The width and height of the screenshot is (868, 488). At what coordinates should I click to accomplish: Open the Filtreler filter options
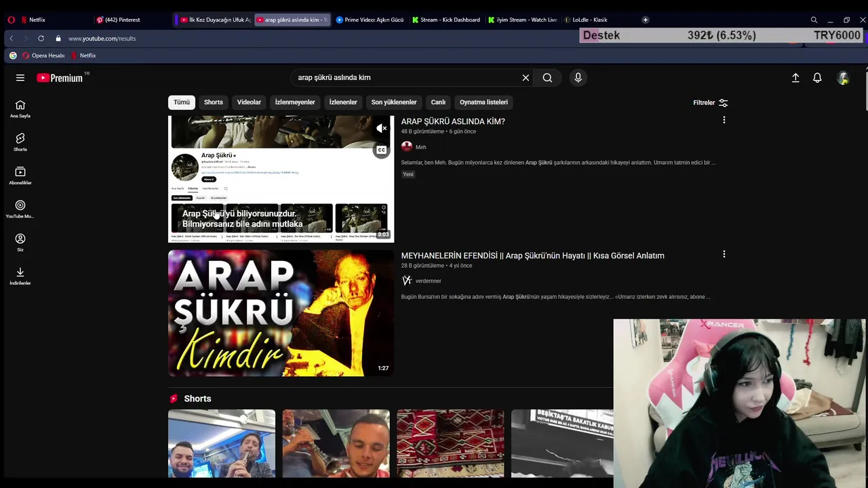coord(710,103)
